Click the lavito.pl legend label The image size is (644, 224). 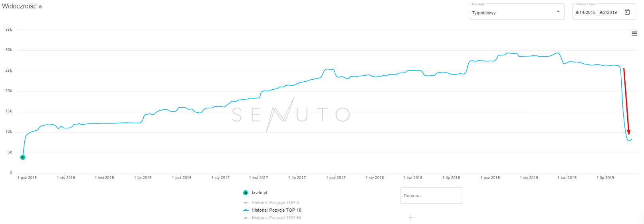[x=260, y=193]
